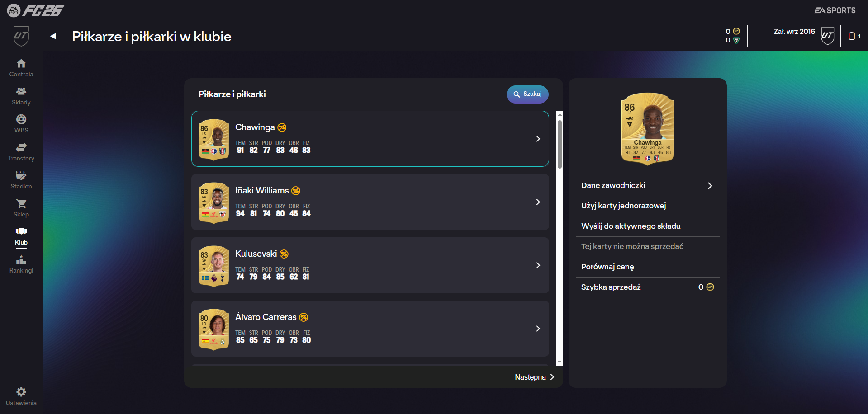This screenshot has height=414, width=868.
Task: Open Rankingi leaderboards icon
Action: 21,260
